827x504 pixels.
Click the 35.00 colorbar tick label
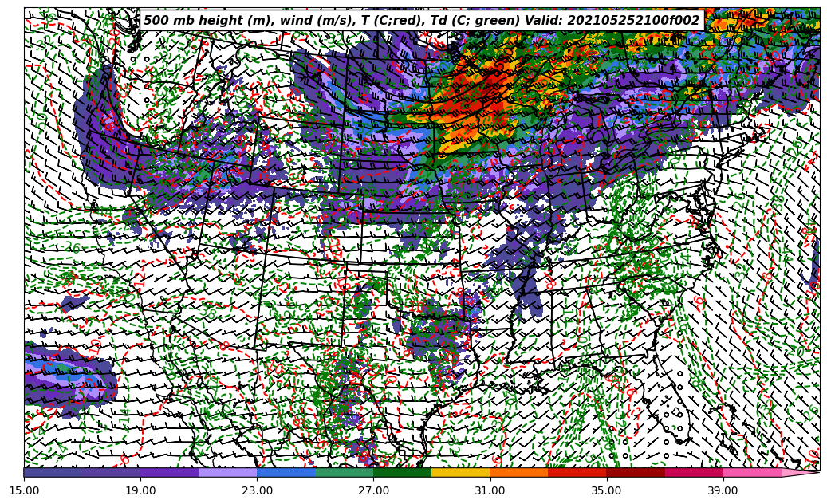coord(606,490)
